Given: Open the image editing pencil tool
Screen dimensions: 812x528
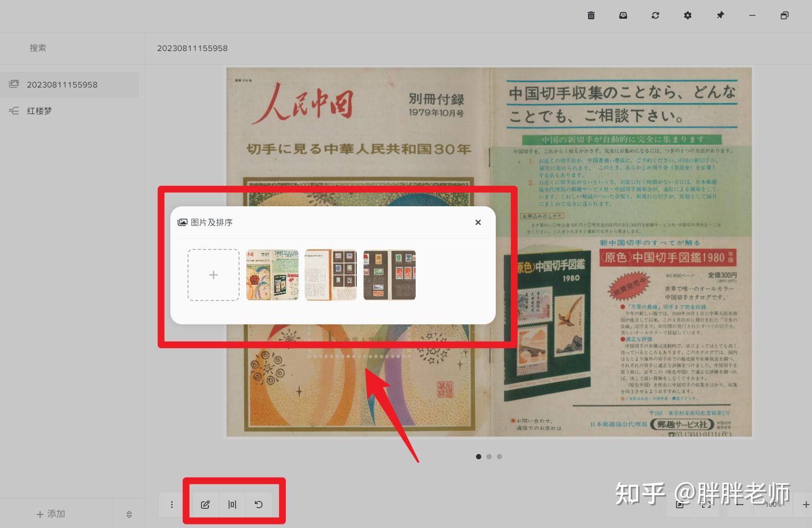Looking at the screenshot, I should click(205, 505).
